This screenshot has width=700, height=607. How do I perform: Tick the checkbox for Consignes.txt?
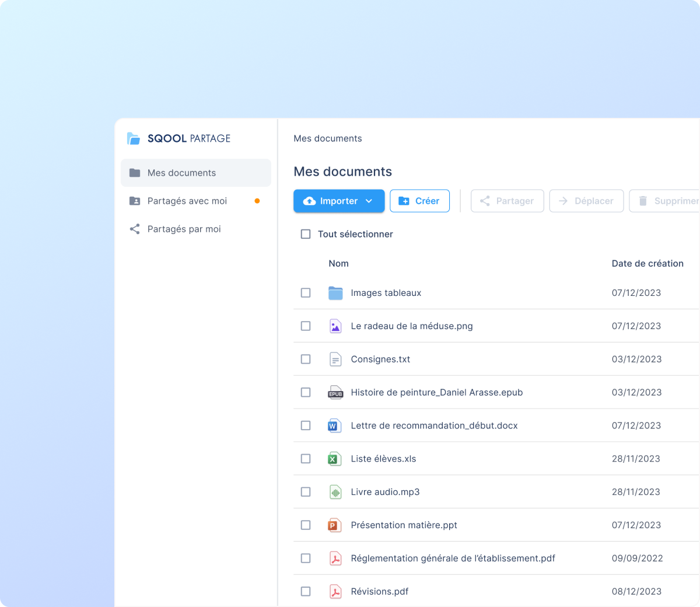coord(306,360)
